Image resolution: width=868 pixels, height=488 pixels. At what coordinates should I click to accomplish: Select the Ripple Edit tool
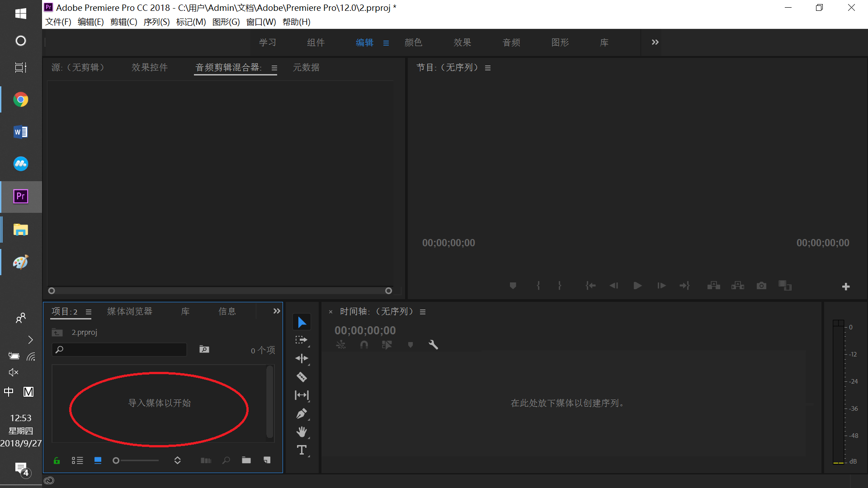[302, 358]
